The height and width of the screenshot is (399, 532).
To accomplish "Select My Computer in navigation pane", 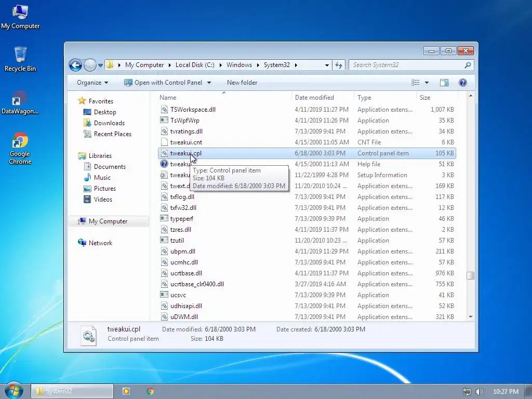I will coord(108,221).
